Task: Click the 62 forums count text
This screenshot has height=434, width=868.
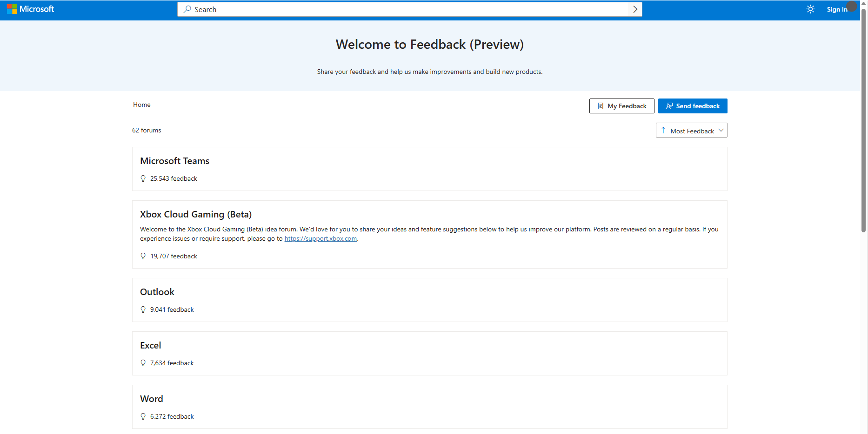Action: pos(147,130)
